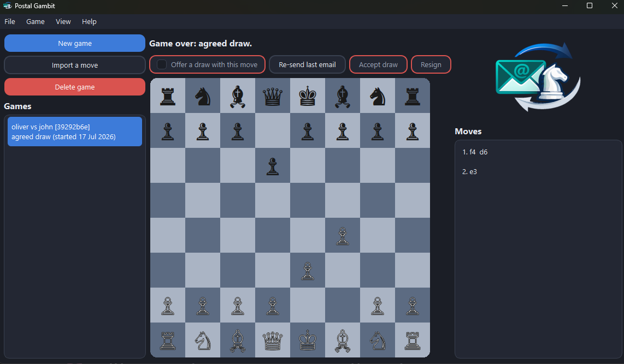Select the white pawn on f4
The height and width of the screenshot is (364, 624).
343,236
